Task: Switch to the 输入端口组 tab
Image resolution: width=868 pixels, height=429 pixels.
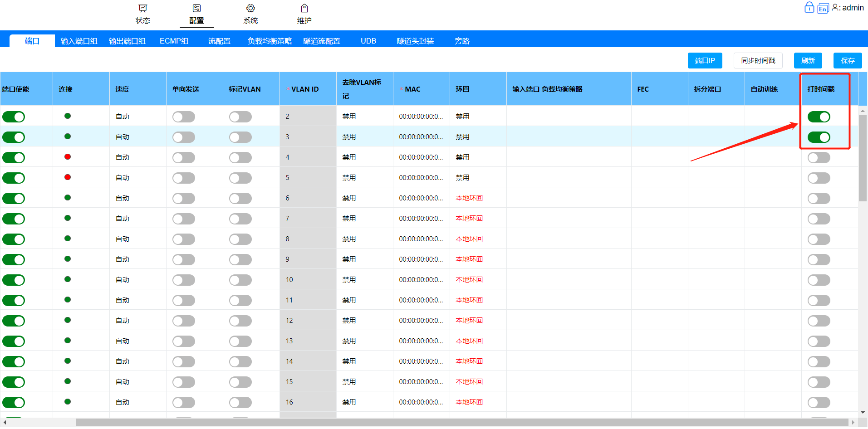Action: tap(79, 41)
